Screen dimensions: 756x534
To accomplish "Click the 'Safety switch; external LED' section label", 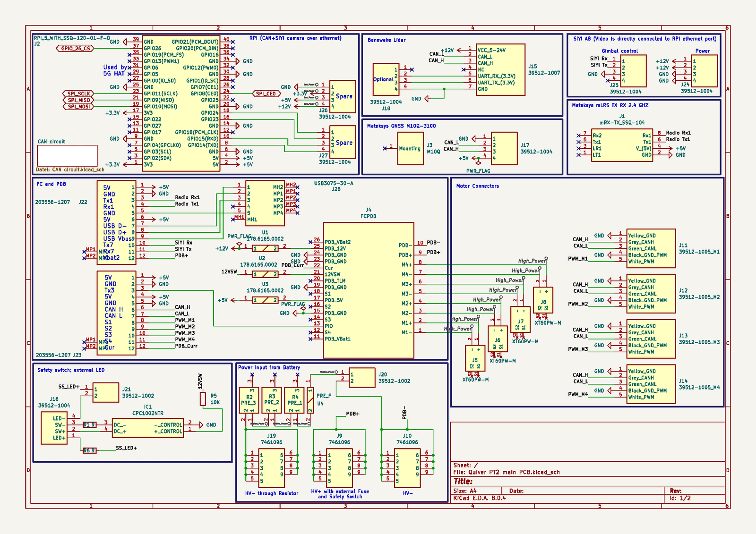I will coord(71,370).
